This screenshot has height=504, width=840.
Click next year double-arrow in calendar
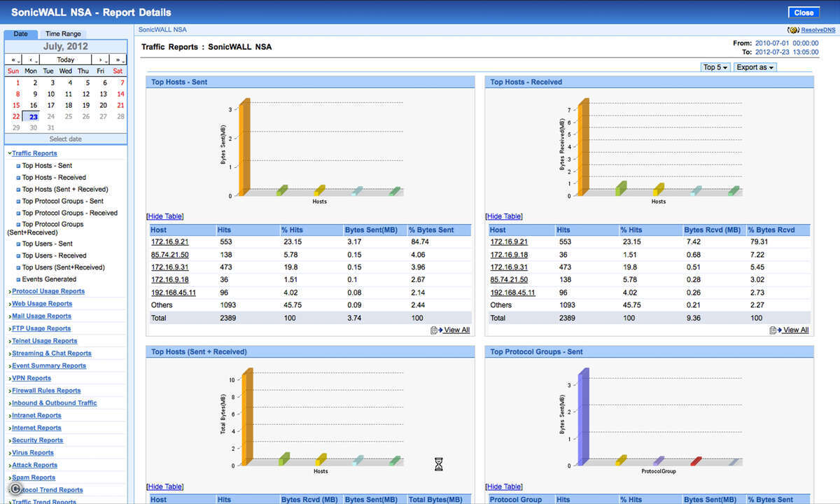118,59
